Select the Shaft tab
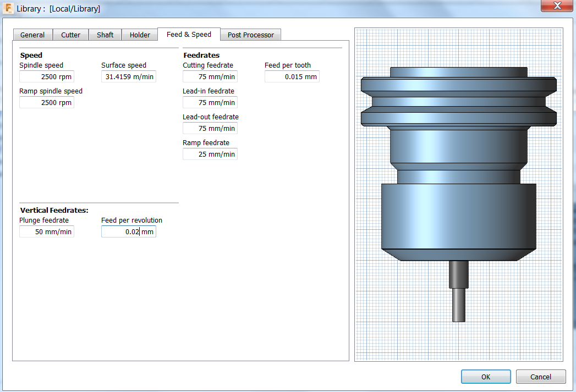Viewport: 576px width, 392px height. (x=105, y=35)
